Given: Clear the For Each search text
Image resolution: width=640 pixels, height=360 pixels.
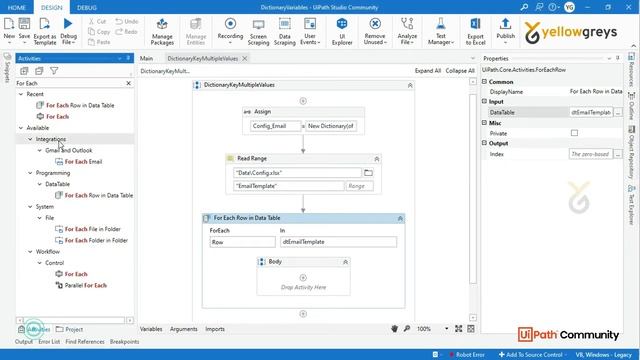Looking at the screenshot, I should click(129, 83).
